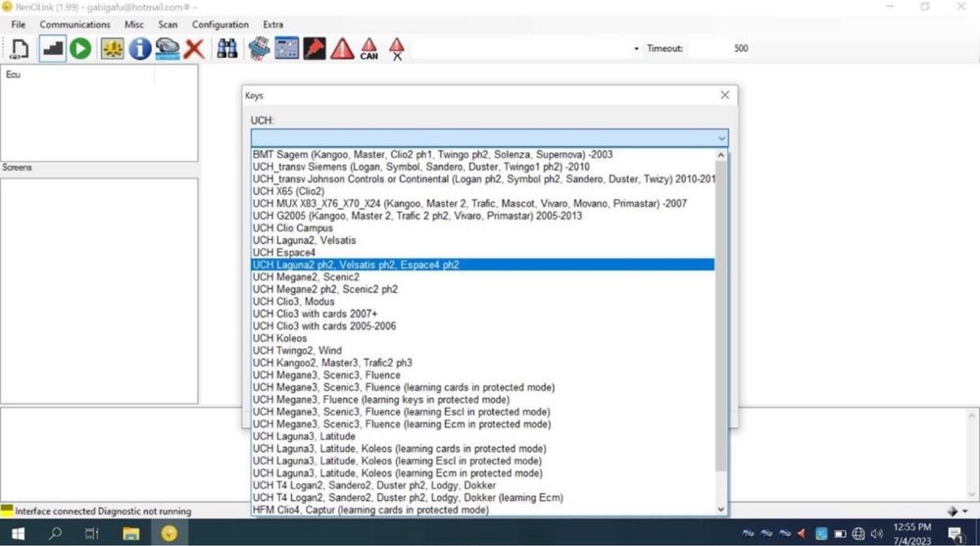Screen dimensions: 980x546
Task: Select UCH Clio3, Modus option
Action: point(482,302)
